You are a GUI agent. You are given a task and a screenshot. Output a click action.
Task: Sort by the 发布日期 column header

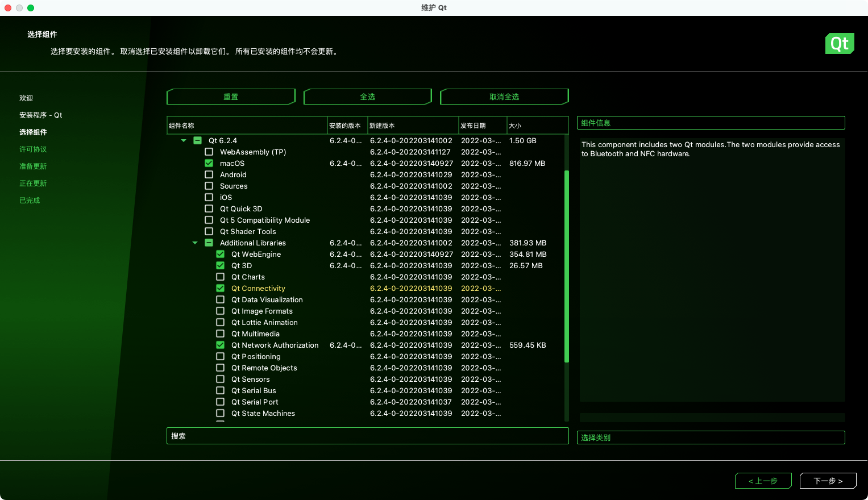coord(483,126)
